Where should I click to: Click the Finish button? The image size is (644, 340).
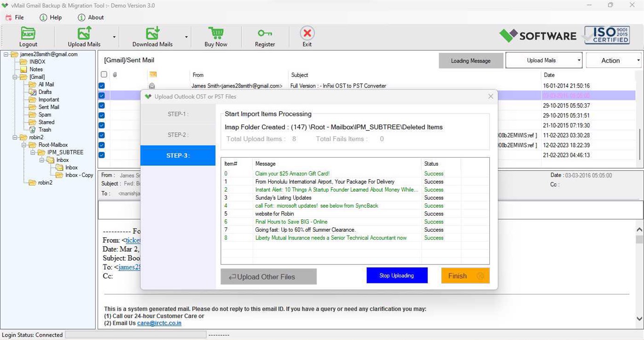pos(465,276)
